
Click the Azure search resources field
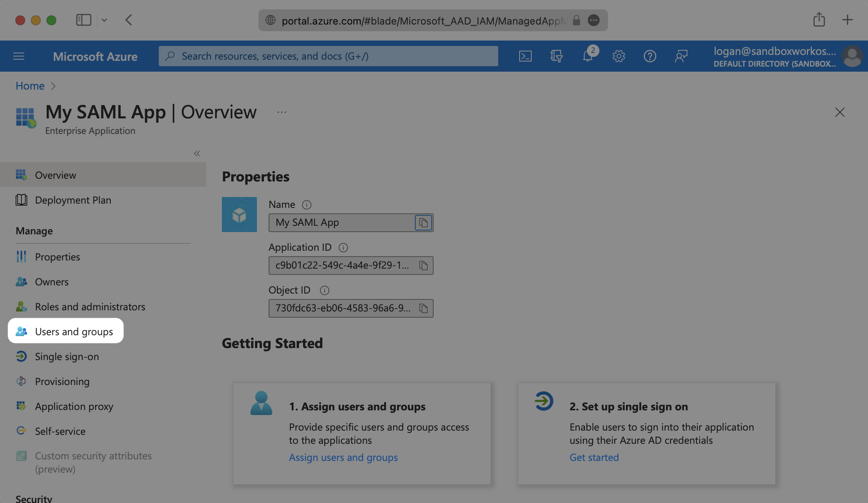[x=328, y=56]
